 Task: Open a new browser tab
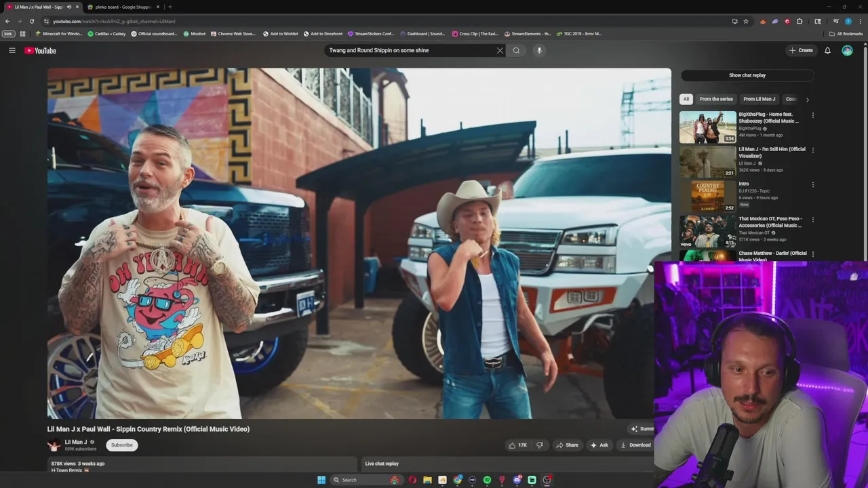click(170, 7)
